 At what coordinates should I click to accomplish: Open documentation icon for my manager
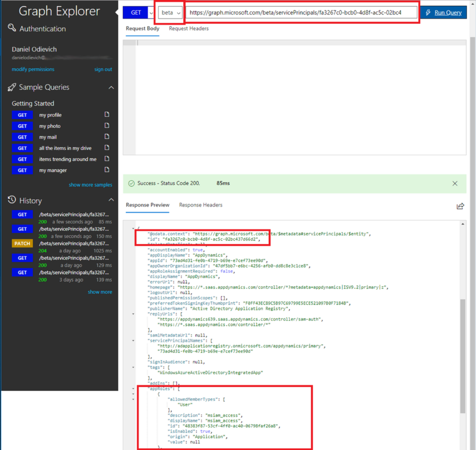pos(107,170)
